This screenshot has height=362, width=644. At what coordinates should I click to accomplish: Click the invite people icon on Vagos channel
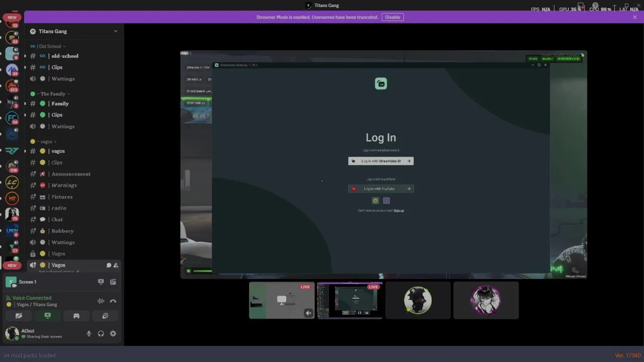pyautogui.click(x=116, y=265)
